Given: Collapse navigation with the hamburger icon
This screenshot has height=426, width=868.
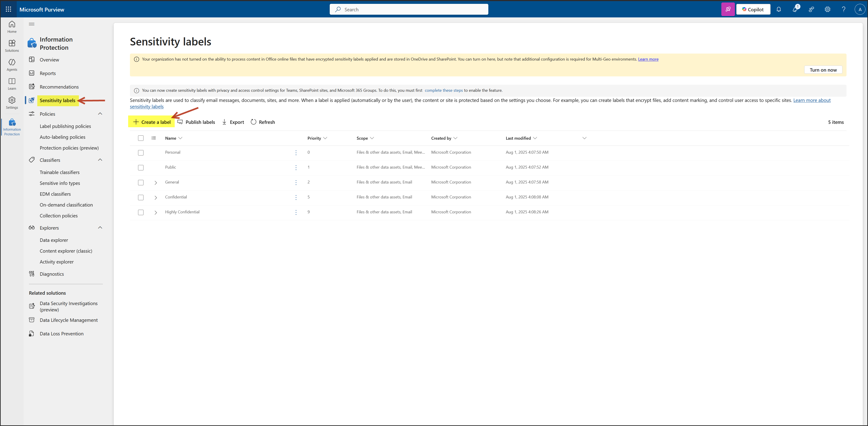Looking at the screenshot, I should coord(32,24).
